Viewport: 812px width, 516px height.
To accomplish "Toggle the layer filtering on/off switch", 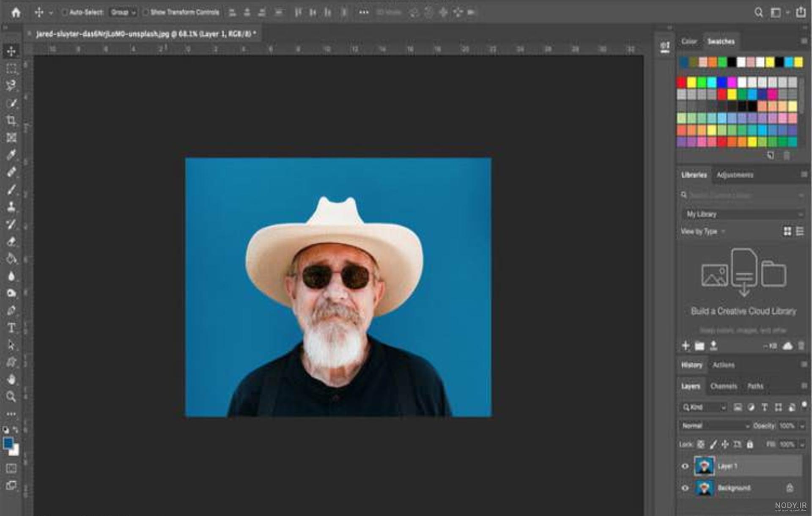I will tap(804, 405).
